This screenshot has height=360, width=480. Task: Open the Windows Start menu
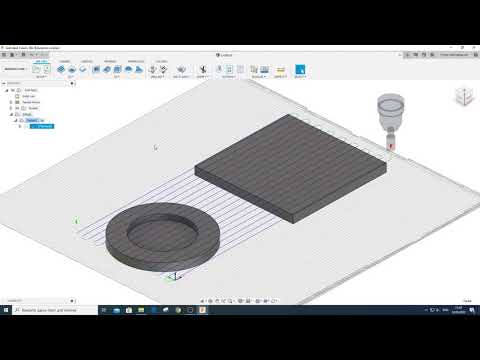pos(6,310)
